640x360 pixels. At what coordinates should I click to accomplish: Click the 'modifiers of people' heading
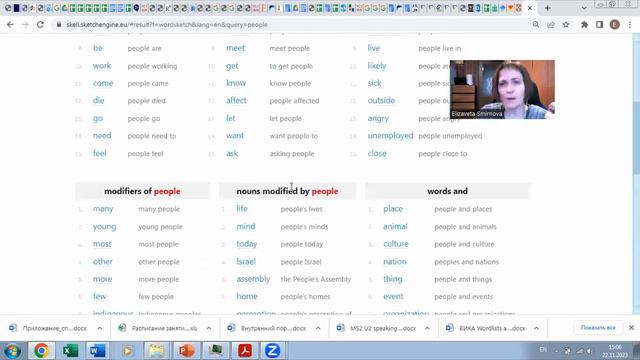pyautogui.click(x=142, y=191)
